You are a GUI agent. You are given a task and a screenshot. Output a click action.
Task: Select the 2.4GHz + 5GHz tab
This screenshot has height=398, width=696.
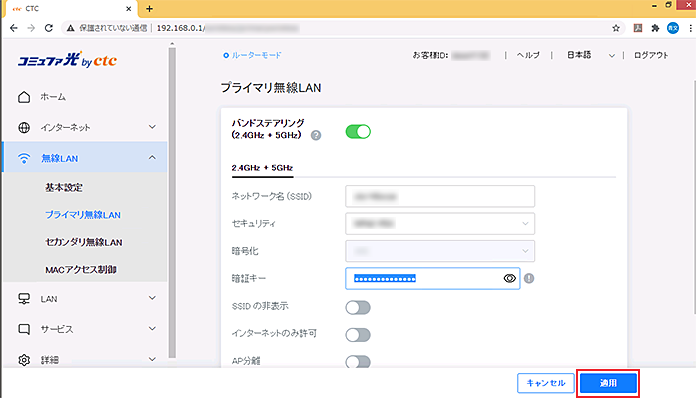click(x=262, y=168)
